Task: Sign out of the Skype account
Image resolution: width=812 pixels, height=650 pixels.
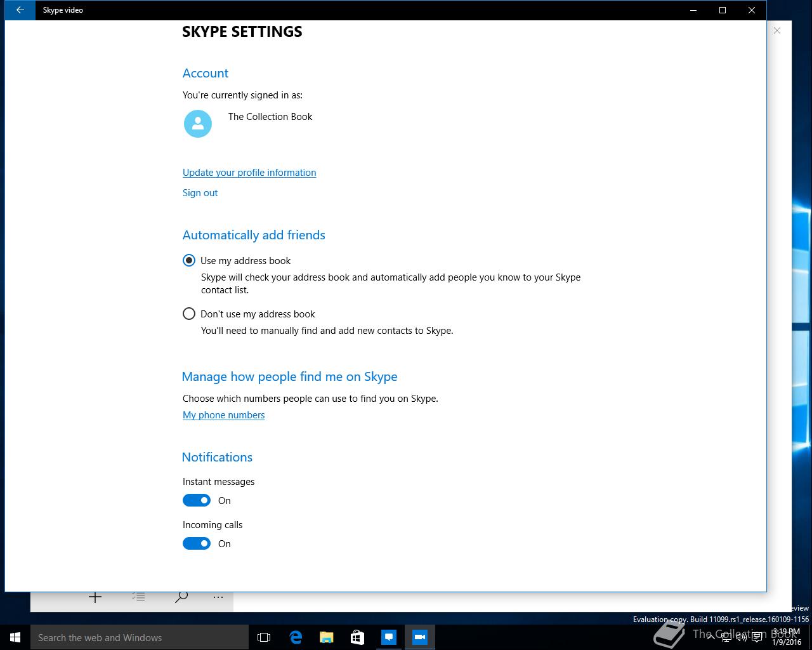Action: pyautogui.click(x=200, y=193)
